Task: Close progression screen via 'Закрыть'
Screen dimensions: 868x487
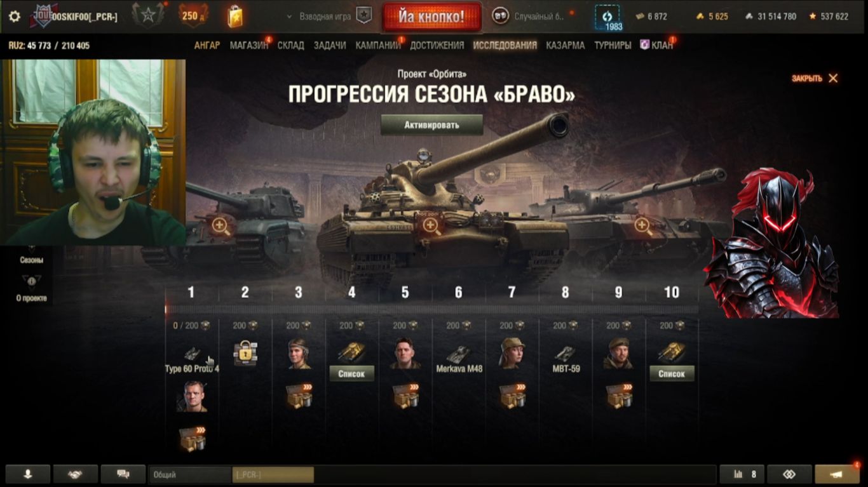Action: [815, 78]
